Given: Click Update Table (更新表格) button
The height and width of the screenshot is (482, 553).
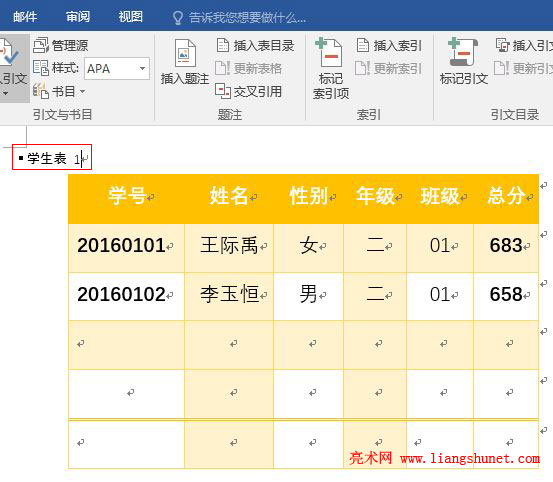Looking at the screenshot, I should pos(249,68).
